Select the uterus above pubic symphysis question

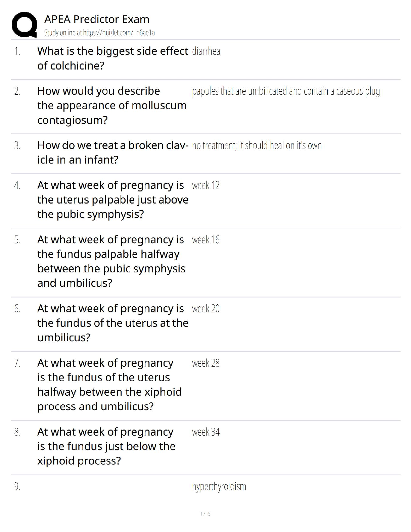(x=112, y=200)
